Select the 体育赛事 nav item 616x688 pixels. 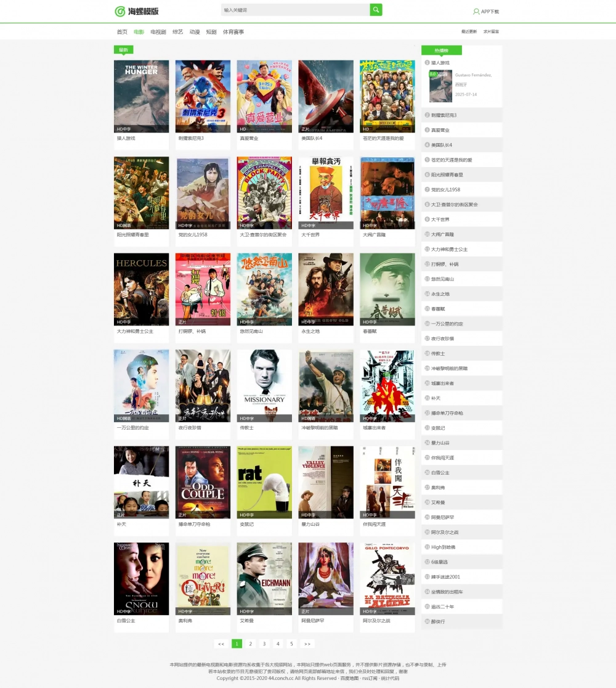(233, 31)
